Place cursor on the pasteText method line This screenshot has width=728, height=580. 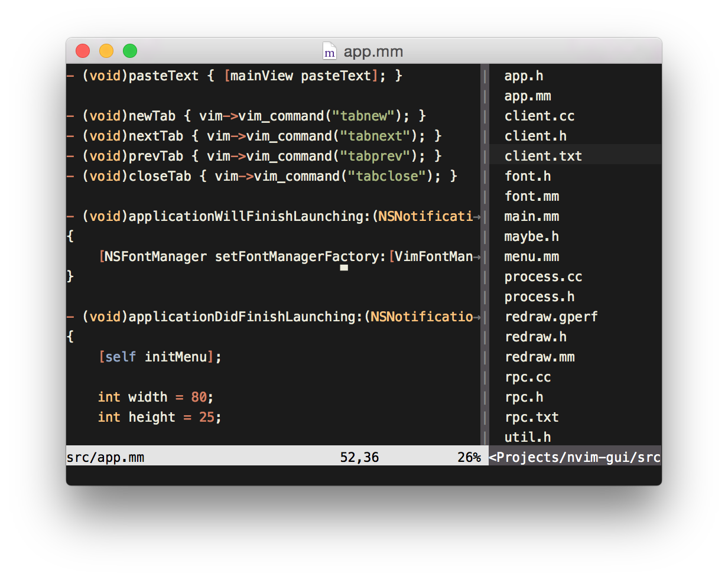[235, 76]
